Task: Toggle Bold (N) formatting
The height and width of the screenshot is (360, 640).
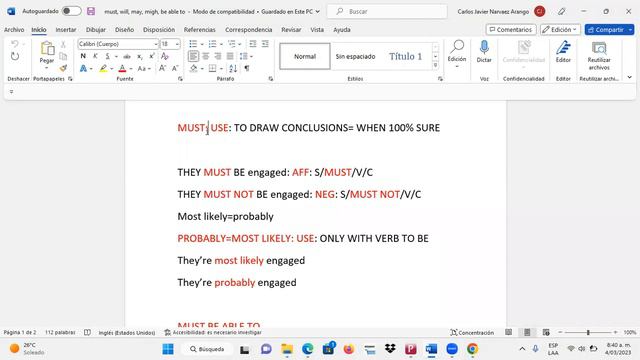Action: coord(83,56)
